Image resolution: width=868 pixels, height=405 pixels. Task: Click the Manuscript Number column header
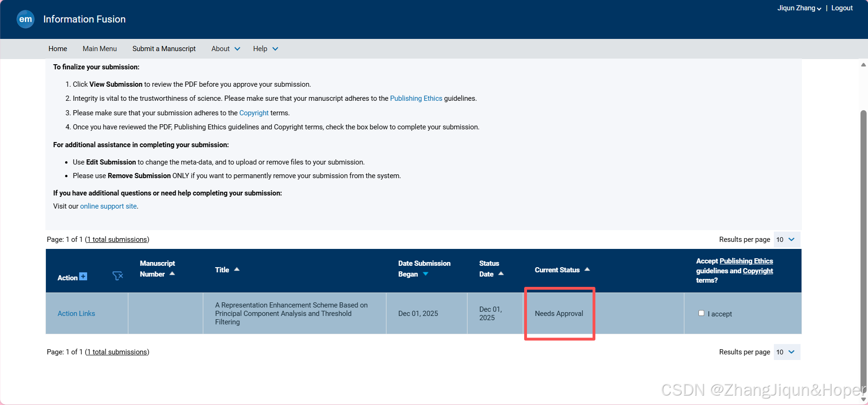pos(157,269)
